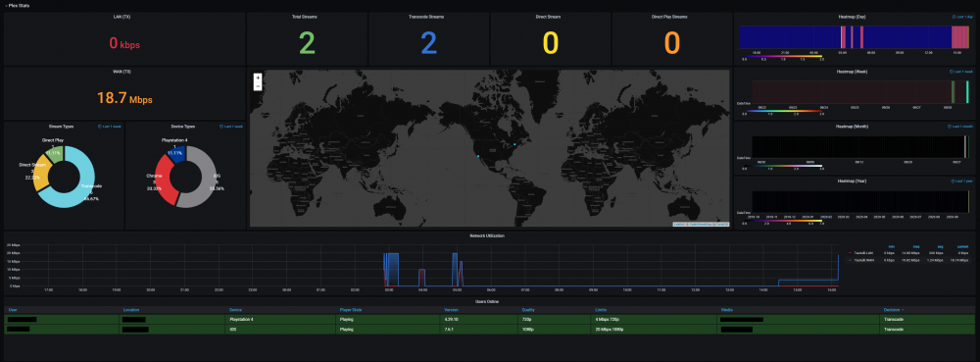Open the Network Utilization panel title menu
This screenshot has height=362, width=980.
[x=487, y=235]
